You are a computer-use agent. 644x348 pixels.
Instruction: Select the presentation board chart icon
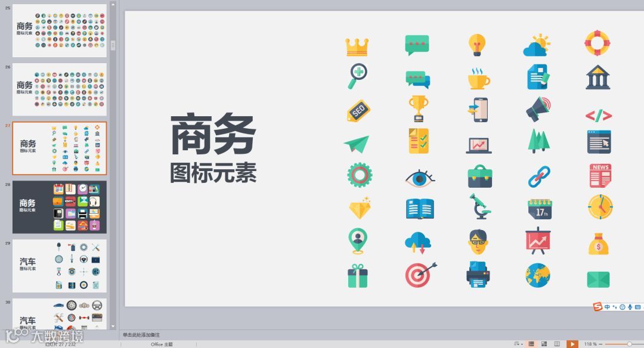[538, 241]
